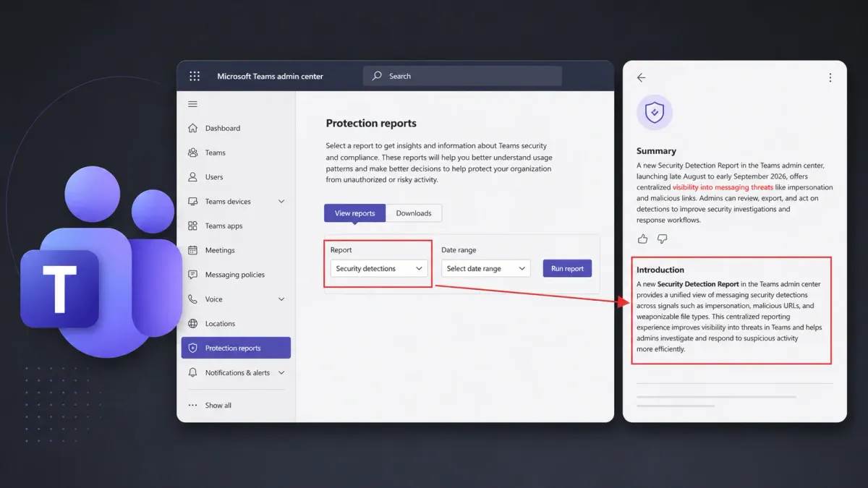This screenshot has height=488, width=868.
Task: Click the Users person icon
Action: 192,176
